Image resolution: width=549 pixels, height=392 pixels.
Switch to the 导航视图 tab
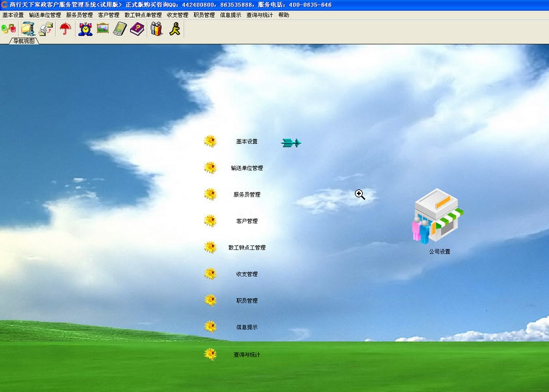[24, 41]
